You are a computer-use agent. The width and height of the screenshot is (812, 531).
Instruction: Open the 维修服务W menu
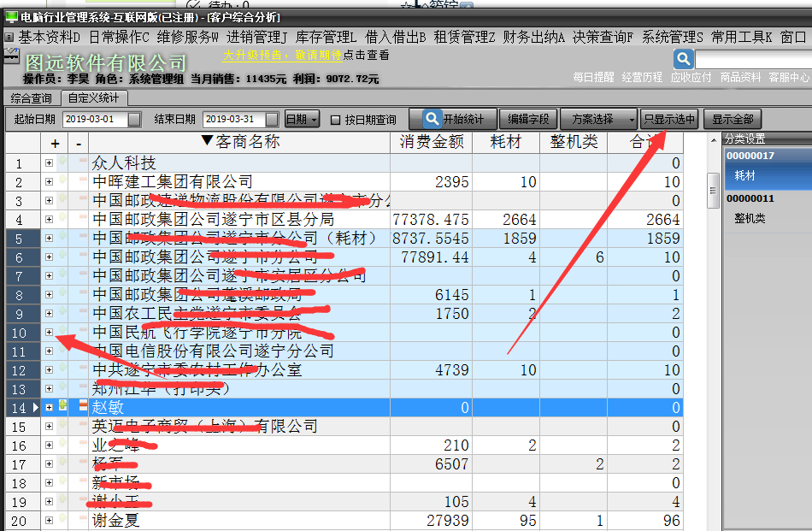[x=188, y=38]
